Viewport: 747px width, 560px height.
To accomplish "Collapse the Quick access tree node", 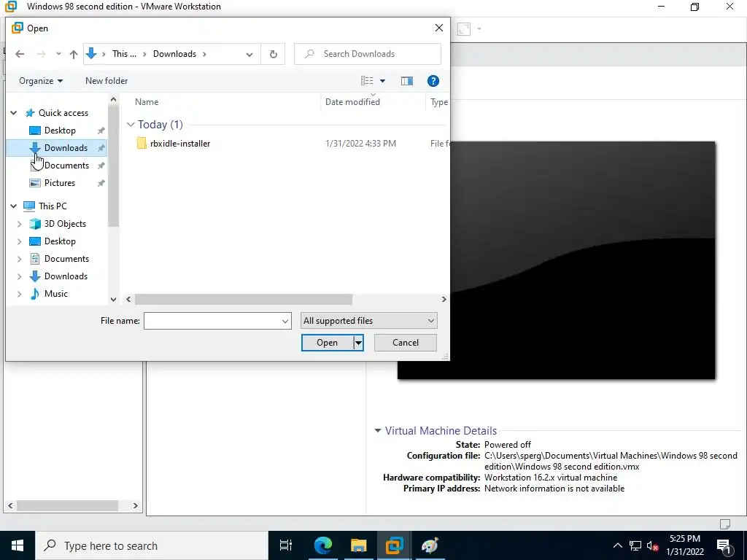I will [14, 113].
